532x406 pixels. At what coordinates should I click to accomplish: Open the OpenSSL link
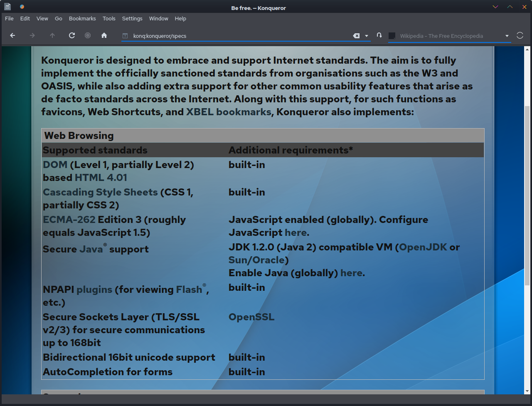tap(251, 317)
